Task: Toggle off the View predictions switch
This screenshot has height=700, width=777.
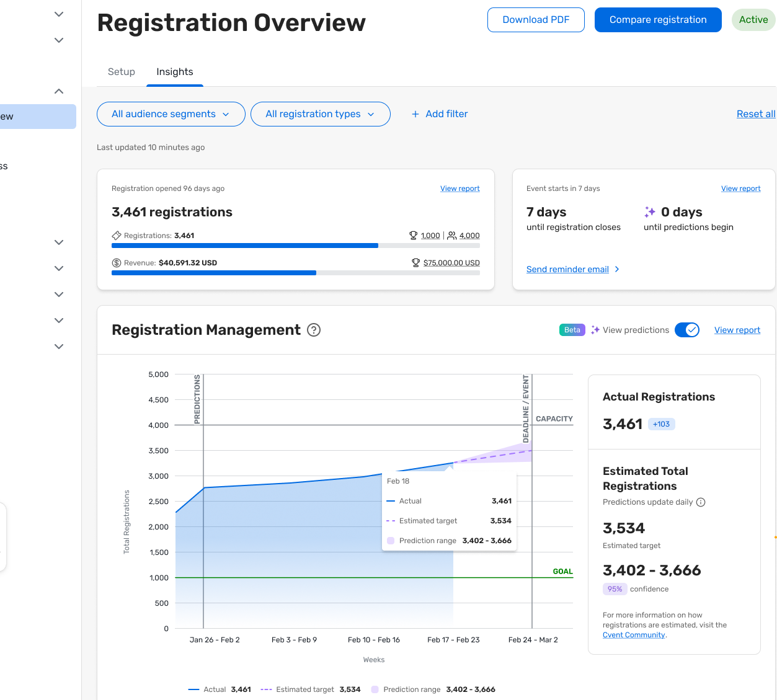Action: point(687,330)
